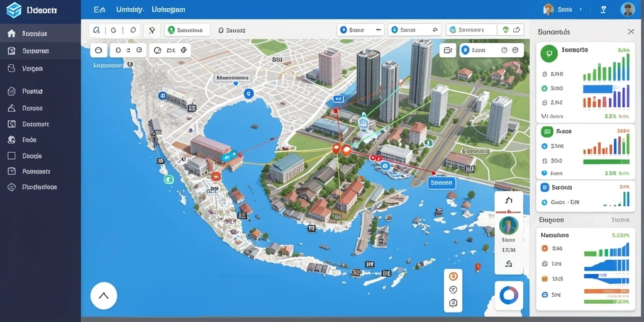Click the blue cube logo icon

point(14,10)
